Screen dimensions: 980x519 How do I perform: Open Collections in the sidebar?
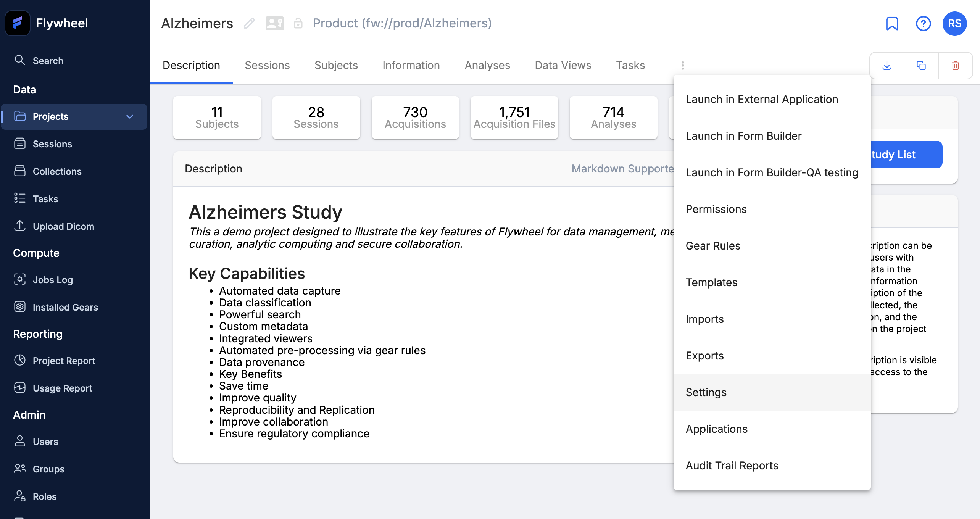(x=74, y=171)
